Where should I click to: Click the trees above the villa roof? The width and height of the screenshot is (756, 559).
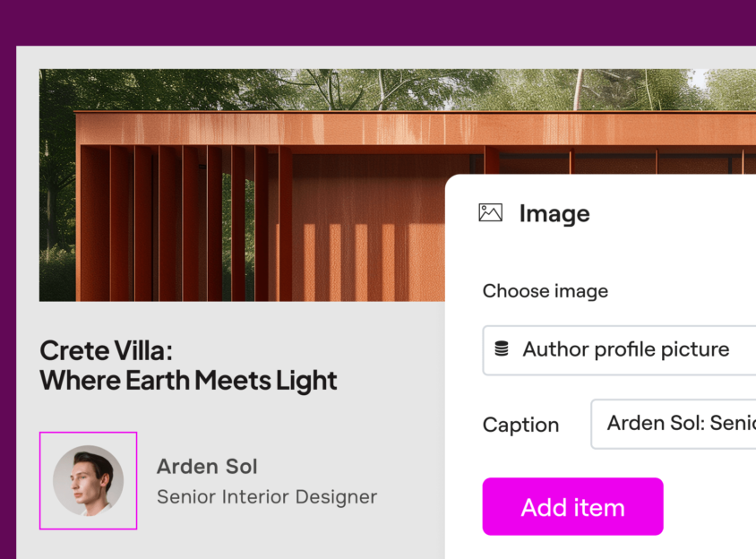pos(269,90)
